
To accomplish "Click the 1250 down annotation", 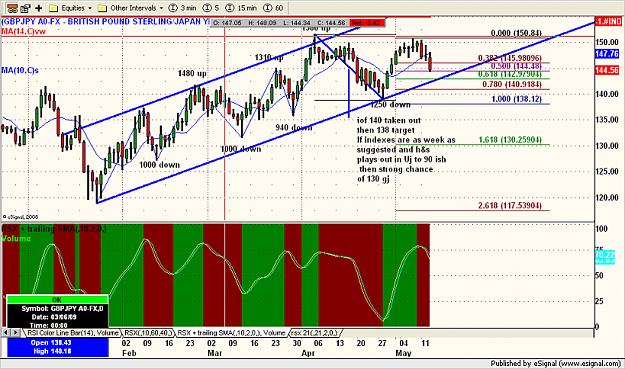I will [x=390, y=104].
